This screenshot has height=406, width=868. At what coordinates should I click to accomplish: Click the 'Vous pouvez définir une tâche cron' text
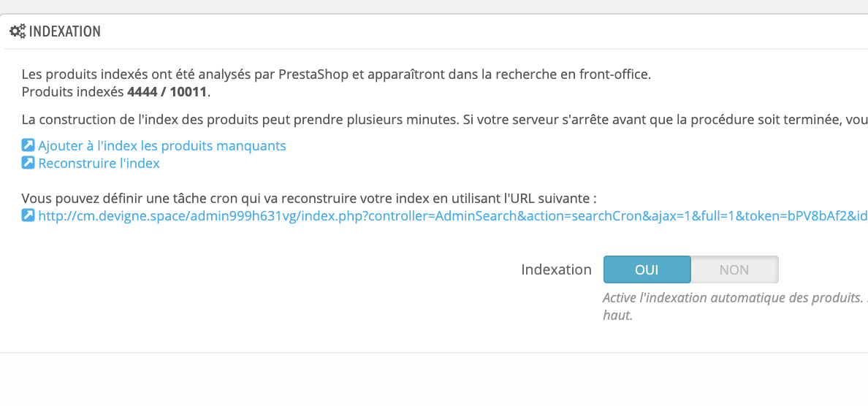(310, 199)
